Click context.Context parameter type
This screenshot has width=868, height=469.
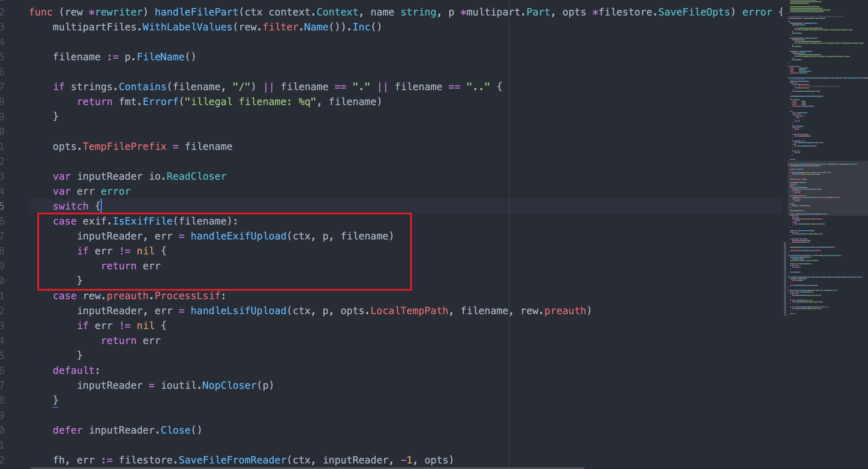[313, 12]
